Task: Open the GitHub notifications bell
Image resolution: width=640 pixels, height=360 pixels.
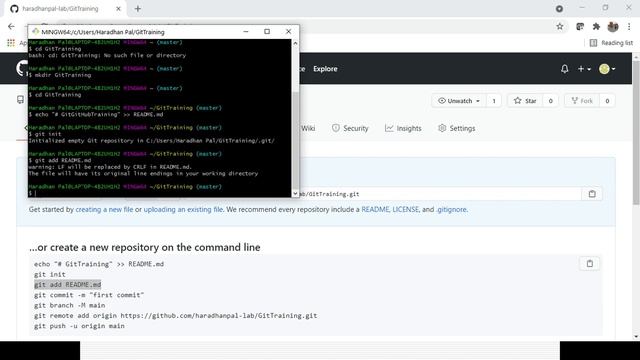Action: pyautogui.click(x=564, y=69)
